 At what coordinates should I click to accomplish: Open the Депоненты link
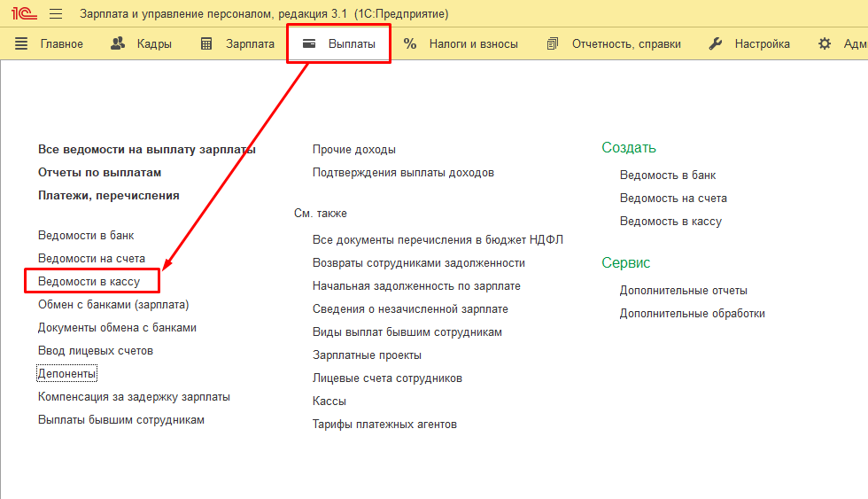[x=67, y=374]
